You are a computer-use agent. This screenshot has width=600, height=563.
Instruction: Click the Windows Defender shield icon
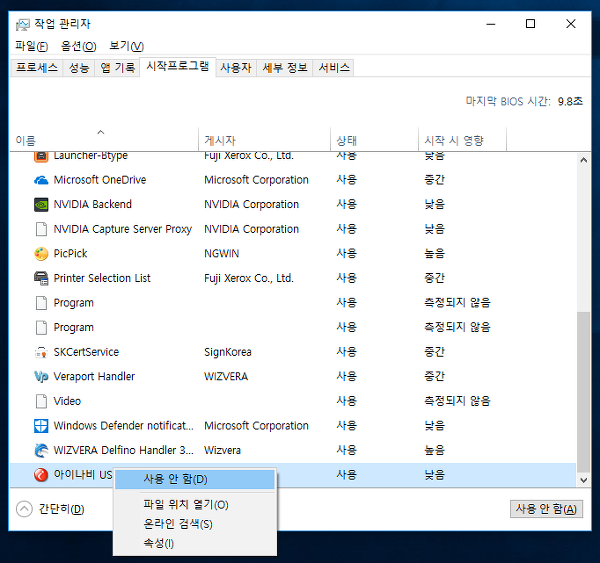(41, 426)
